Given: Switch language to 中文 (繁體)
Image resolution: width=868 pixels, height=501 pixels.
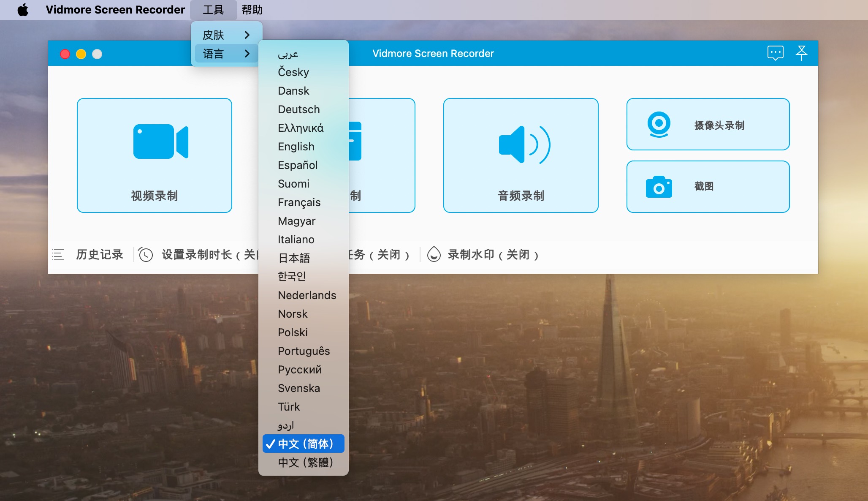Looking at the screenshot, I should (x=305, y=463).
